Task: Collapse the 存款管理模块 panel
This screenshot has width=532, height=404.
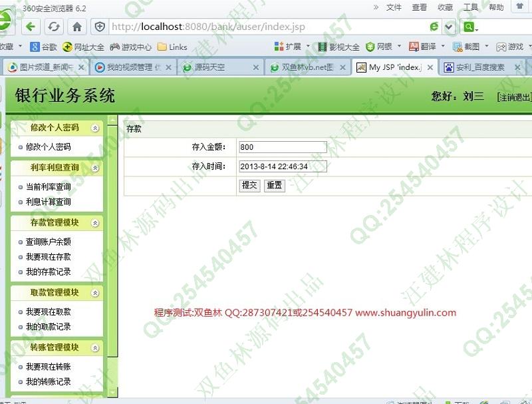Action: click(95, 223)
